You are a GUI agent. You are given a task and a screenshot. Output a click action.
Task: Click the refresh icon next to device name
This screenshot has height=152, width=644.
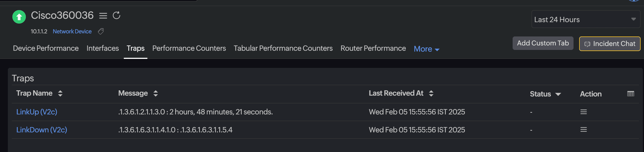117,15
